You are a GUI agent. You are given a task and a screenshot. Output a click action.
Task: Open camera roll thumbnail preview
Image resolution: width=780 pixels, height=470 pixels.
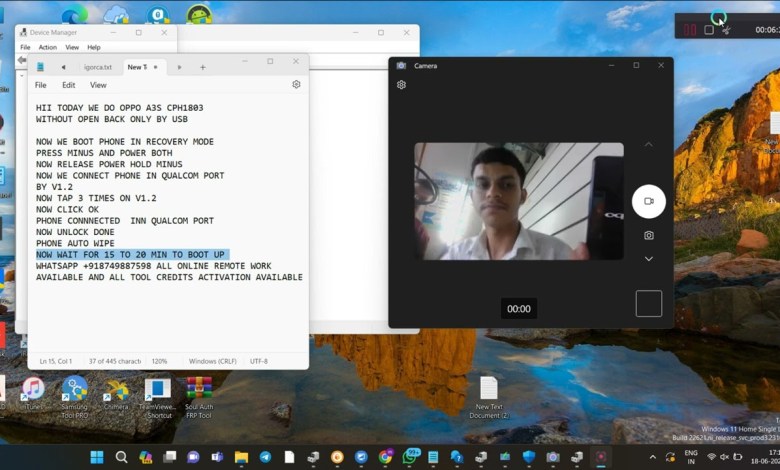(x=648, y=304)
